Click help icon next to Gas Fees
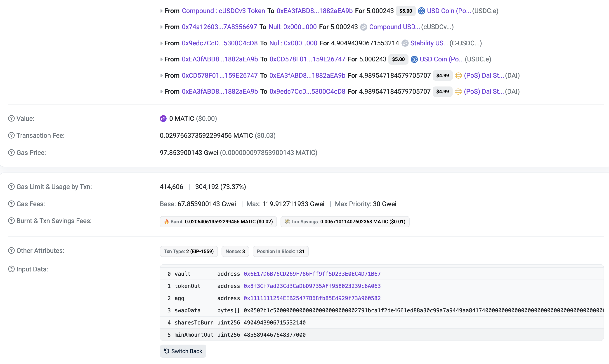 tap(11, 204)
